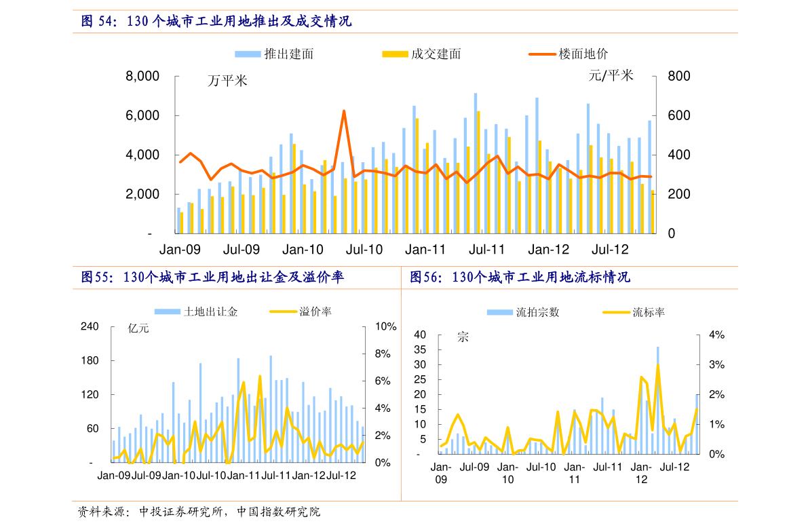
Task: Click the Jan-12 label in top chart
Action: 548,250
